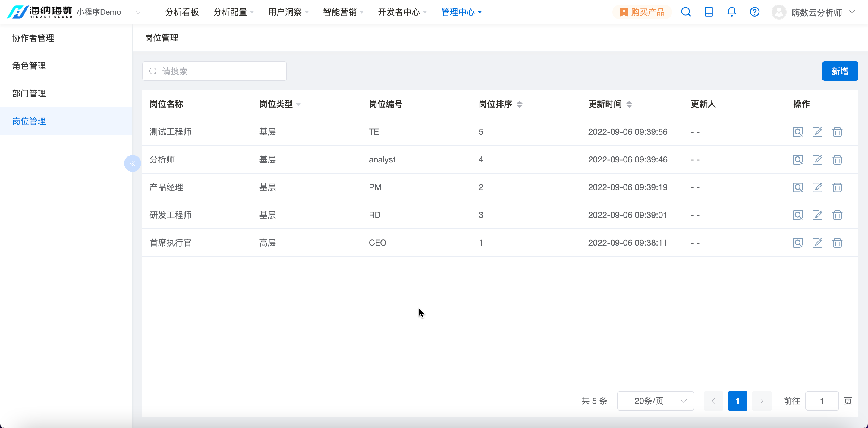Open 部门管理 in the sidebar
Viewport: 868px width, 428px height.
(66, 93)
